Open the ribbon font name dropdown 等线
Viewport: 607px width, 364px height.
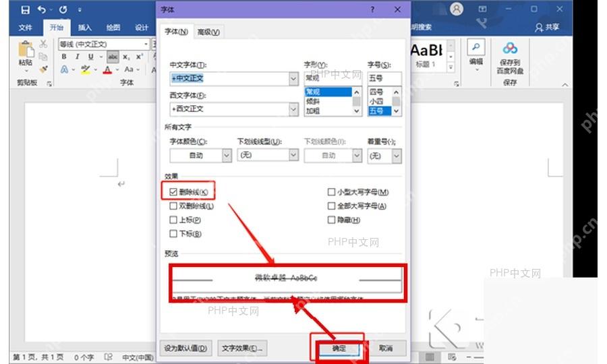(146, 44)
